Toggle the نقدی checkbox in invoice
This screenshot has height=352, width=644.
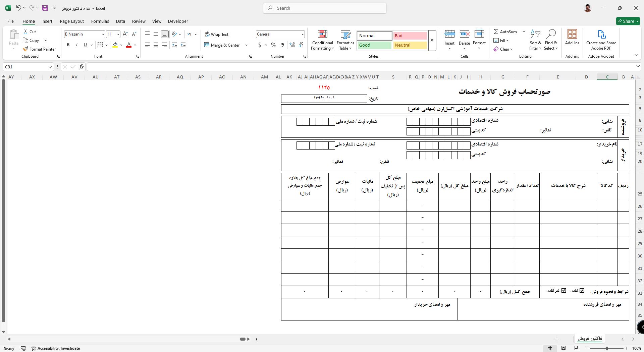click(x=582, y=291)
